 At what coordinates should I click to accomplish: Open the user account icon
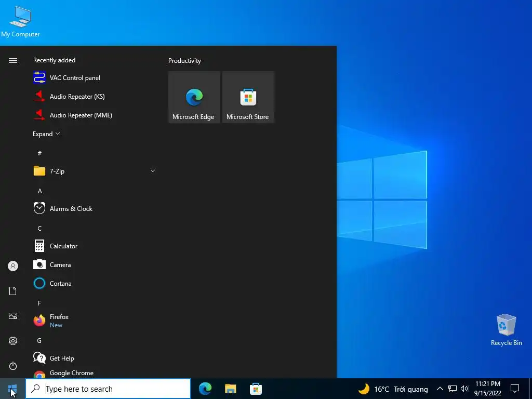coord(13,266)
